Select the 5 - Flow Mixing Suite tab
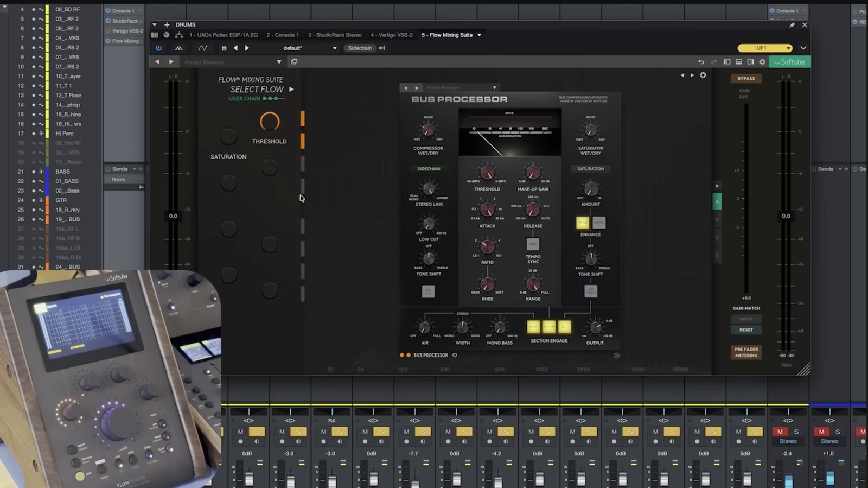The height and width of the screenshot is (488, 868). point(447,35)
